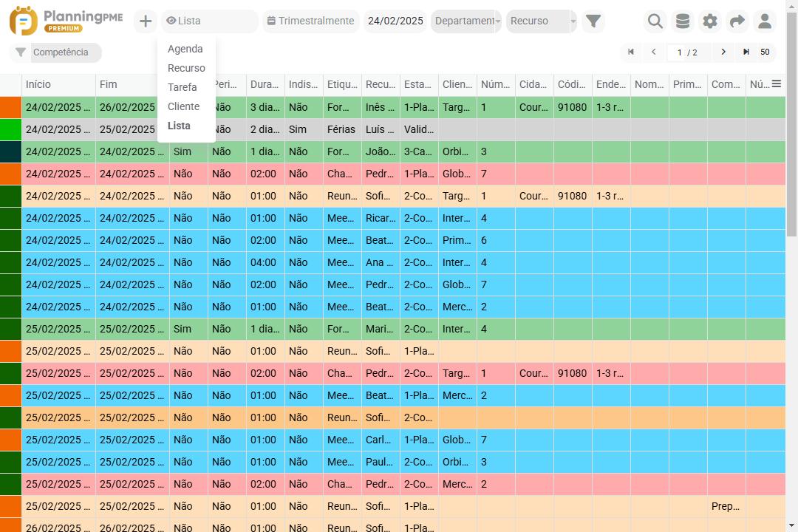Screen dimensions: 798x532
Task: Click the 3 dia... duration cell
Action: coord(265,107)
